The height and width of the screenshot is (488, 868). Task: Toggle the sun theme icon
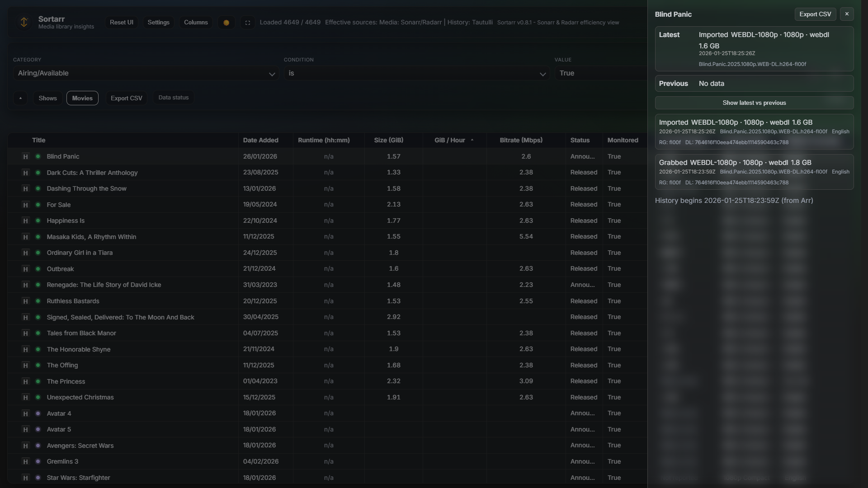pos(226,23)
